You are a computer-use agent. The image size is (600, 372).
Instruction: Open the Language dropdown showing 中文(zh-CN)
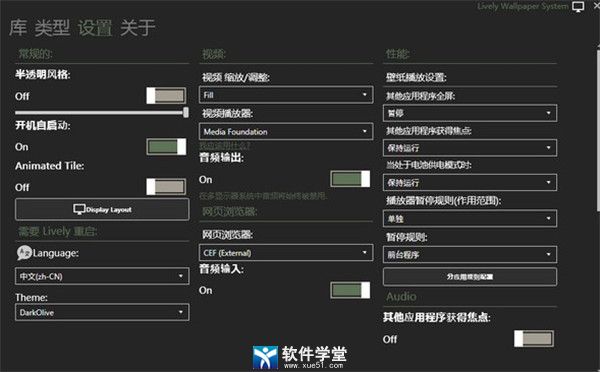click(102, 276)
